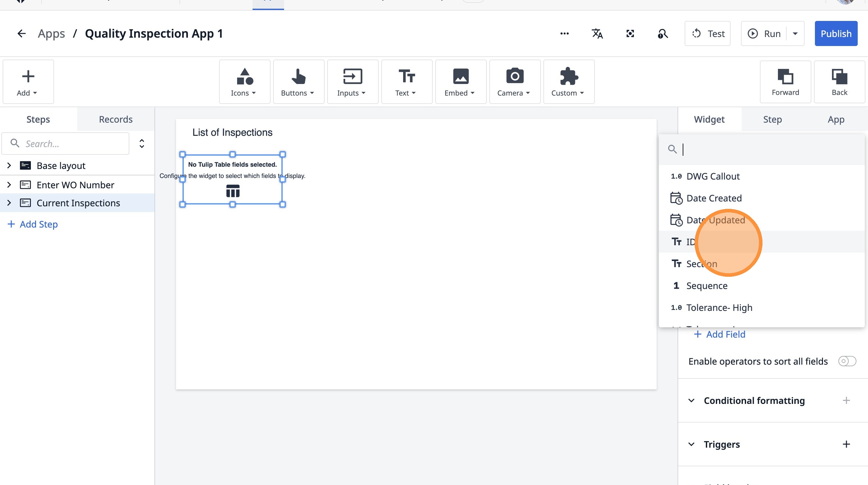Screen dimensions: 868x485
Task: Open the Run button dropdown arrow
Action: [x=795, y=33]
